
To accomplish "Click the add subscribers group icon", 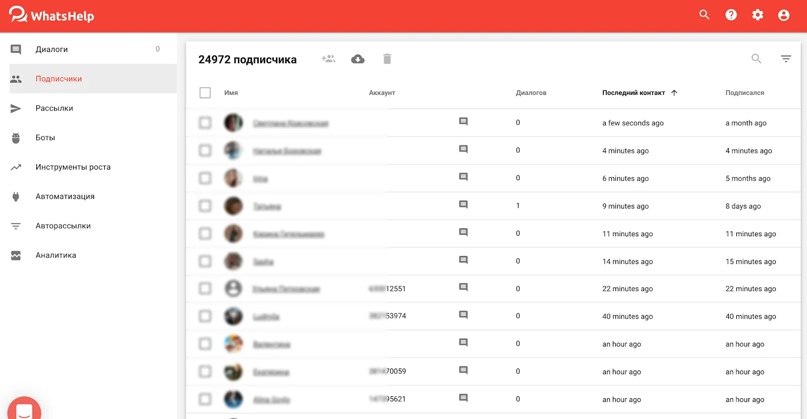I will pos(328,59).
